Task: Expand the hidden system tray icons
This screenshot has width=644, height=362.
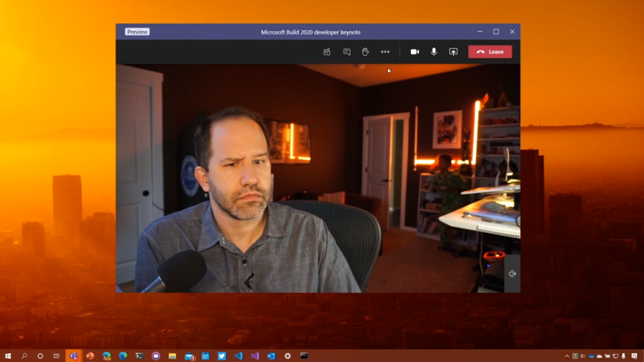Action: [566, 356]
